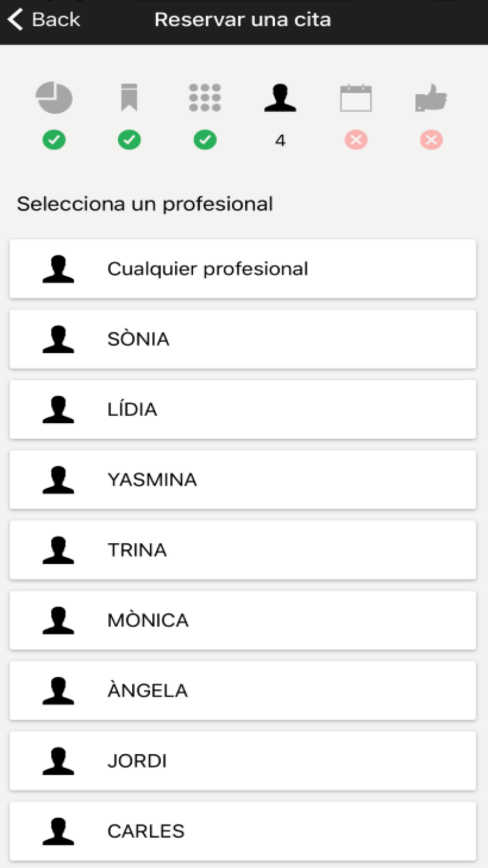Open the calendar step icon

(x=356, y=98)
